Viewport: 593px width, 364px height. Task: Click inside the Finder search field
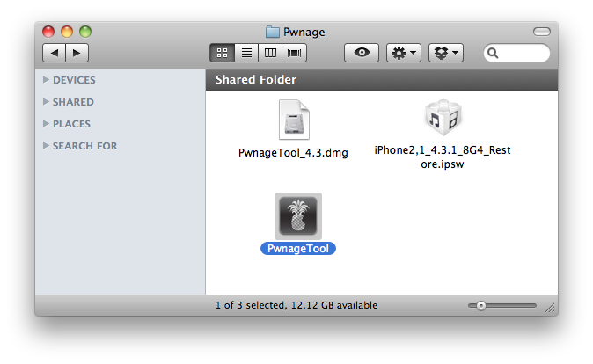tap(523, 54)
